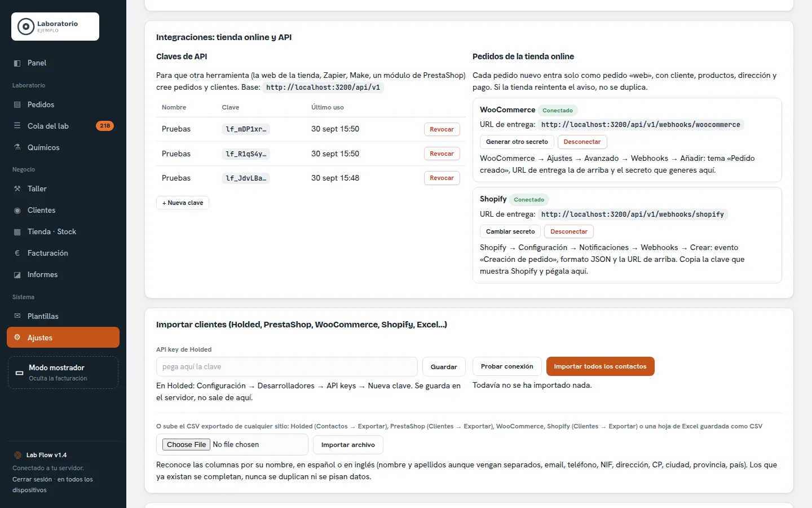Focus the Holded API key field

tap(287, 367)
